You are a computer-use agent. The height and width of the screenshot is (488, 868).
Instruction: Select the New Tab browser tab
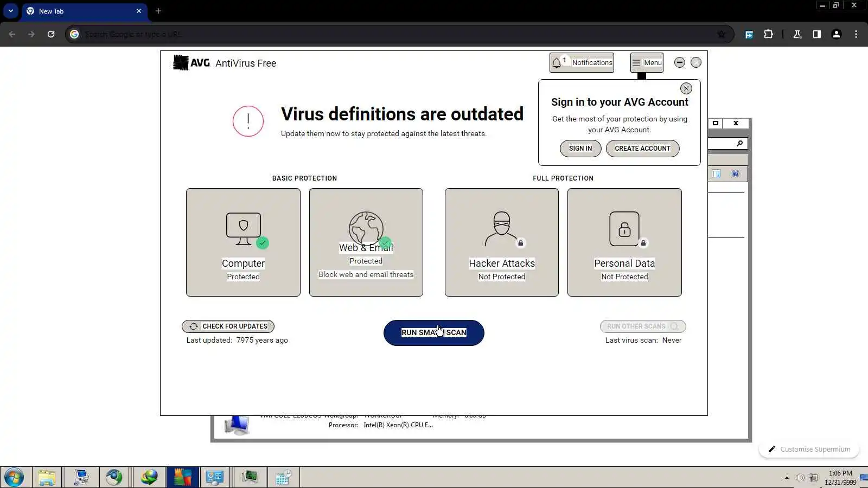click(84, 11)
